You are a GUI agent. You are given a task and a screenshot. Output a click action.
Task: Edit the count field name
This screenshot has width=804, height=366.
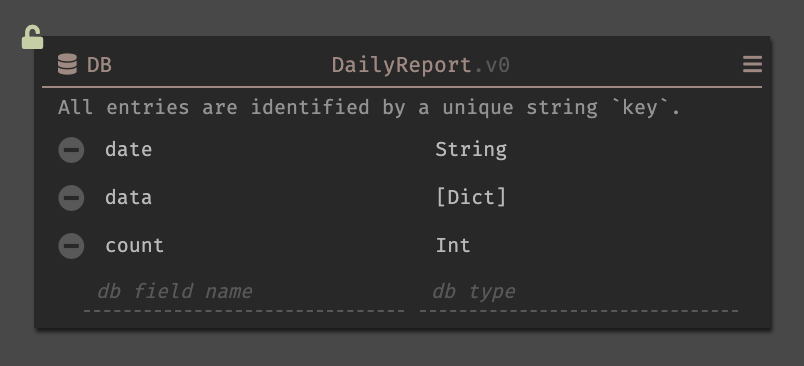134,246
